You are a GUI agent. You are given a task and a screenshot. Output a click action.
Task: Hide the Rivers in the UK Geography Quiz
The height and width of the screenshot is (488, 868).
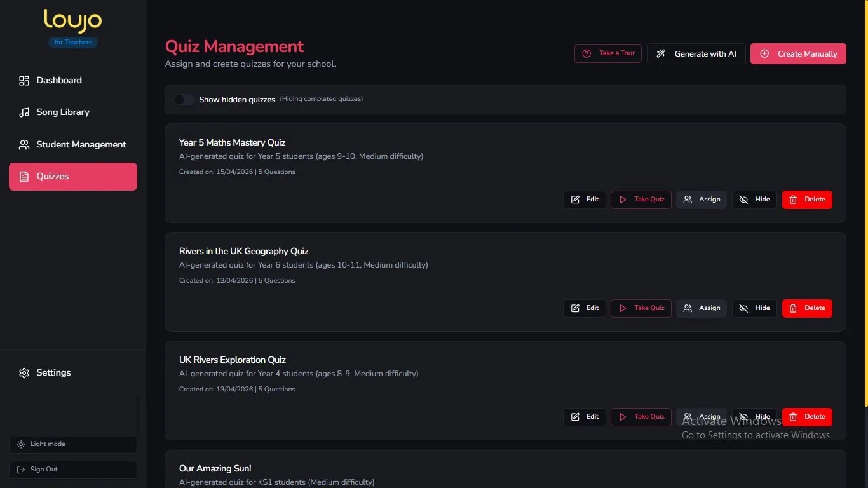click(x=754, y=308)
